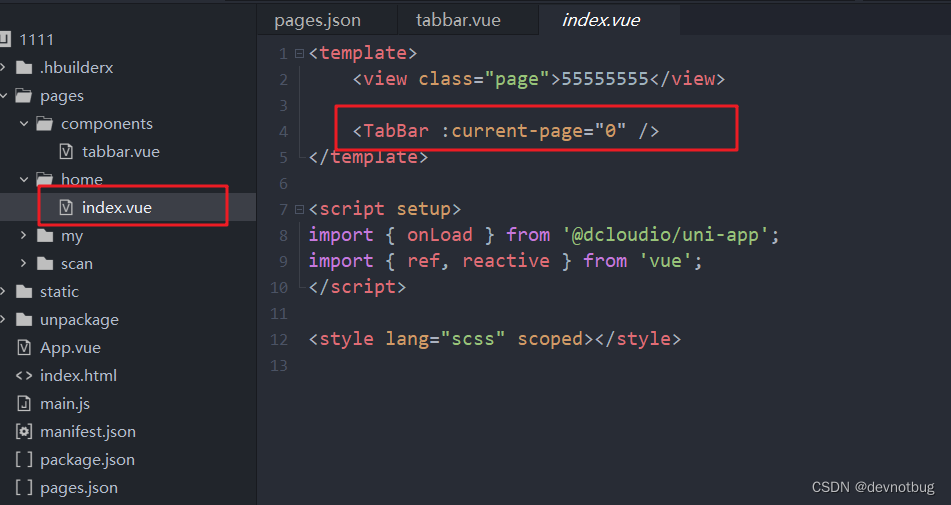This screenshot has width=951, height=505.
Task: Click the '@dcloudio/uni-app' import string
Action: coord(665,235)
